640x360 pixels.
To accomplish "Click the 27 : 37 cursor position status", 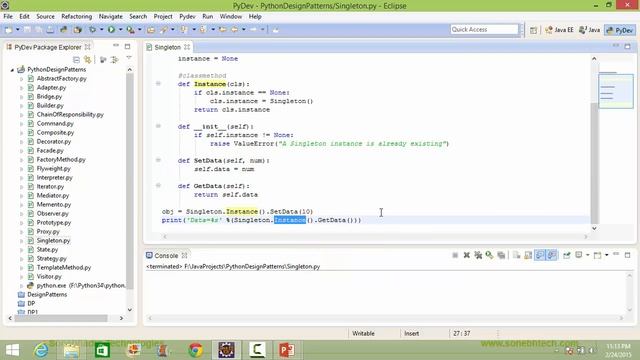I will click(x=461, y=333).
